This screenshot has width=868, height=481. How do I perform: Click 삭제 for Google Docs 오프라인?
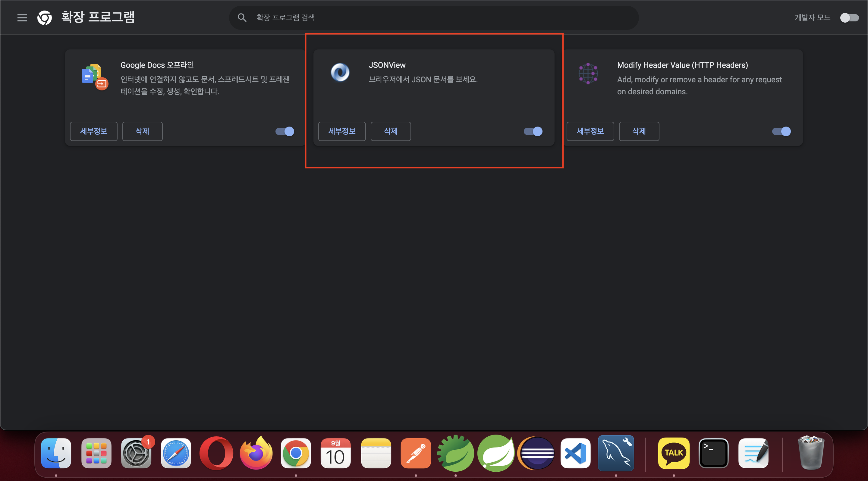pyautogui.click(x=142, y=131)
